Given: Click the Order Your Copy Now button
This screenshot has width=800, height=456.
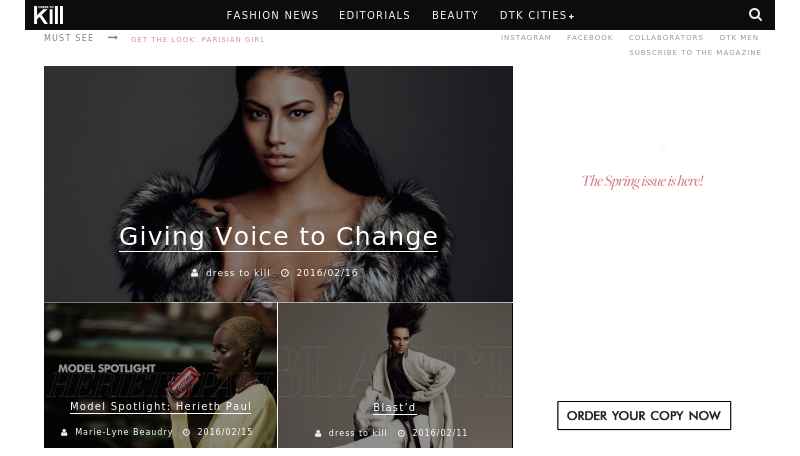Looking at the screenshot, I should tap(644, 416).
